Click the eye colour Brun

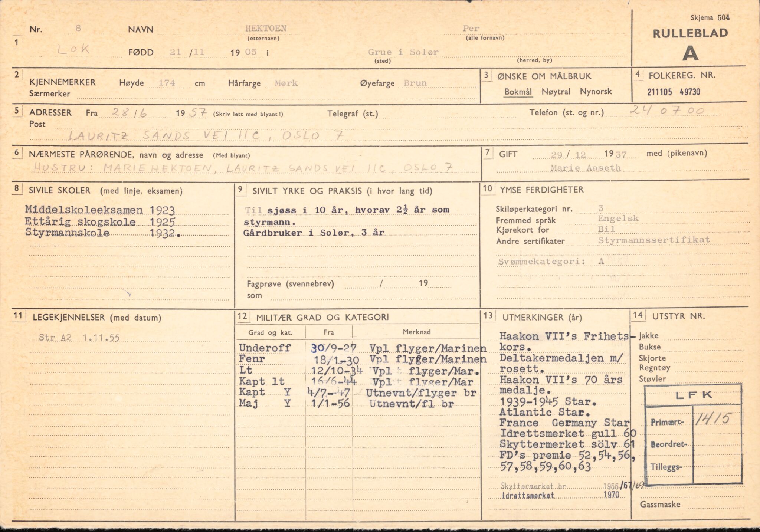pos(415,83)
